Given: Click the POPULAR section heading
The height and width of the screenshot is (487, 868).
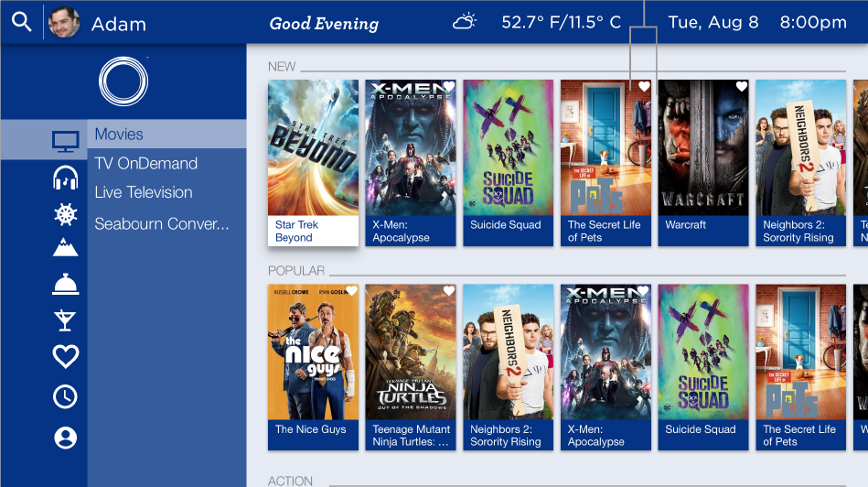Looking at the screenshot, I should [296, 271].
